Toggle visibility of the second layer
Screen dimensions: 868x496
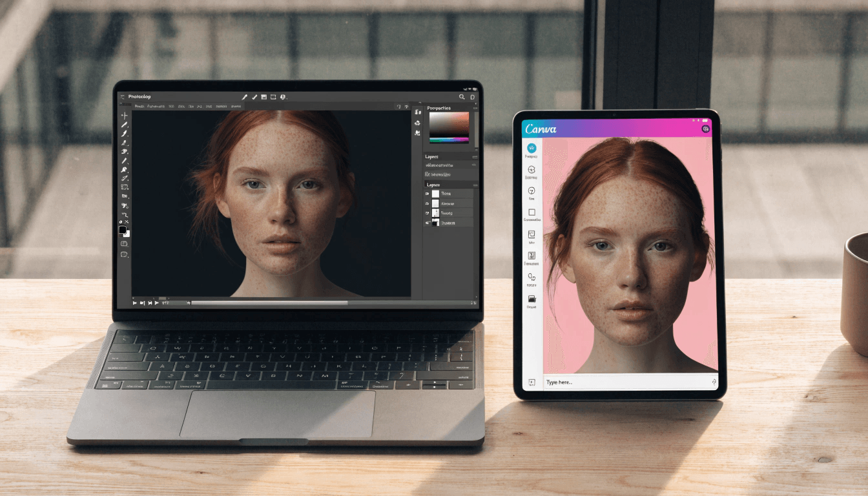[x=427, y=203]
